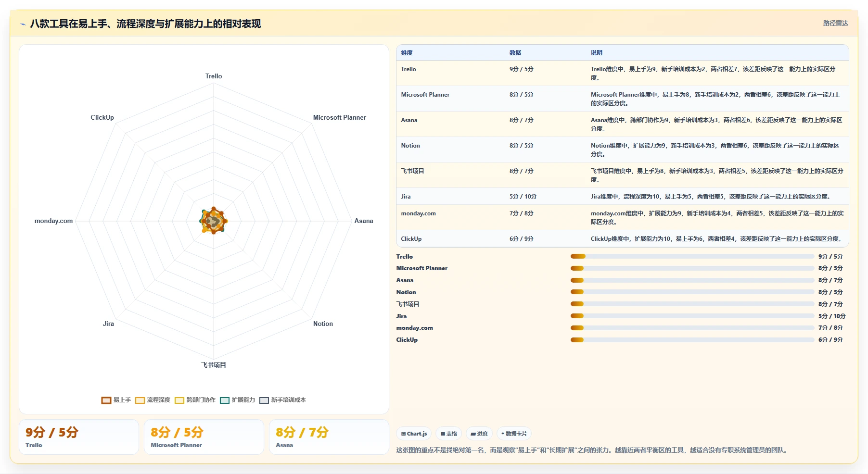This screenshot has width=868, height=474.
Task: Click the Asana progress bar
Action: [x=692, y=280]
